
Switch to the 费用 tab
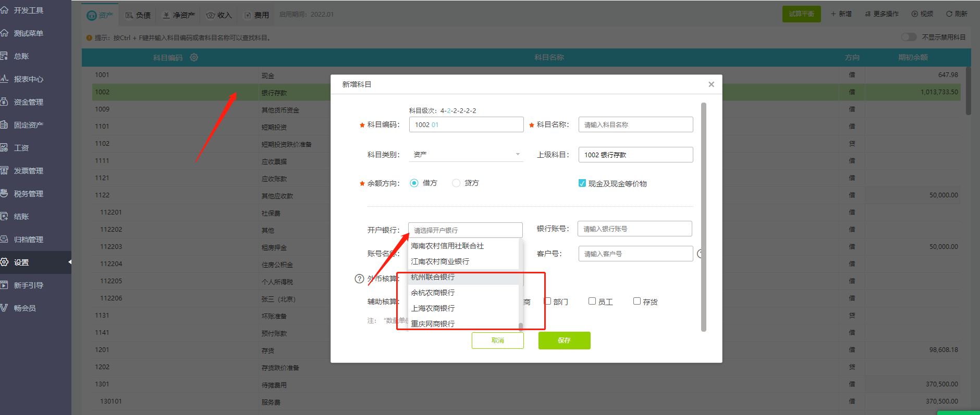256,15
